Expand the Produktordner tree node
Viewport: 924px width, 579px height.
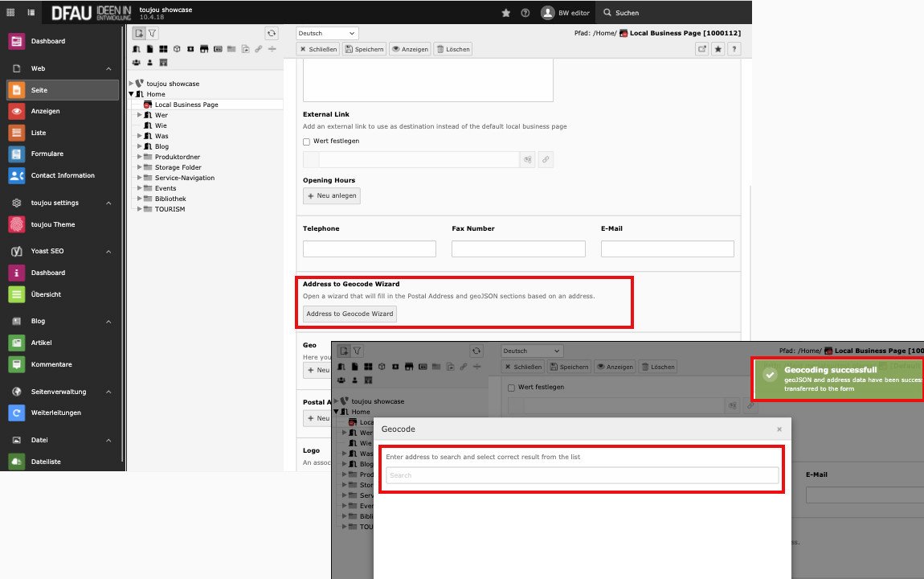[139, 157]
